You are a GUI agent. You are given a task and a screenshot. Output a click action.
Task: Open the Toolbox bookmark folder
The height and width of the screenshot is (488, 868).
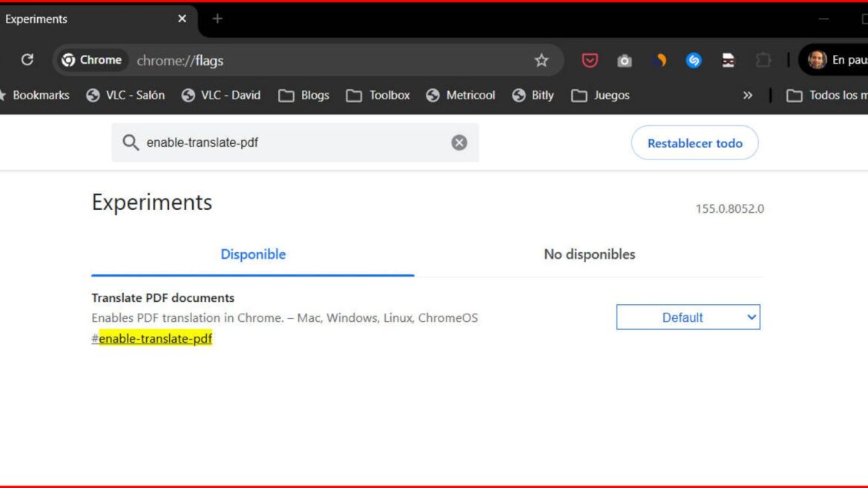point(378,95)
